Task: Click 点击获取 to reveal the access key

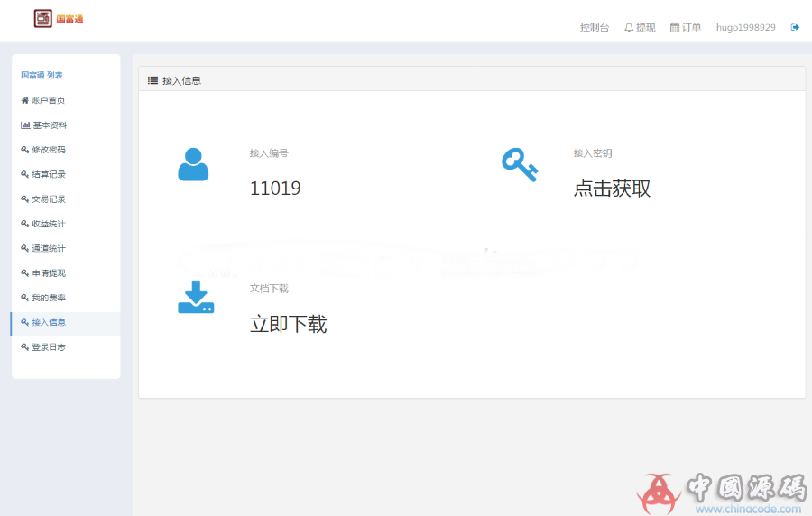Action: [x=612, y=189]
